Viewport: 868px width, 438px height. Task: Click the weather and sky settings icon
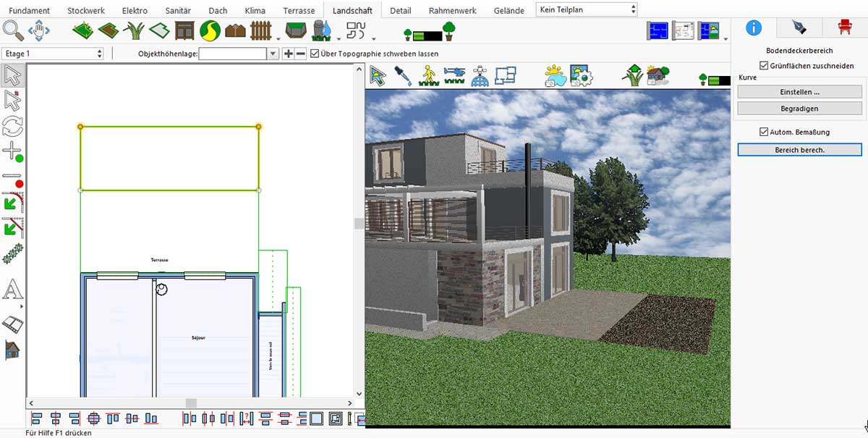557,75
